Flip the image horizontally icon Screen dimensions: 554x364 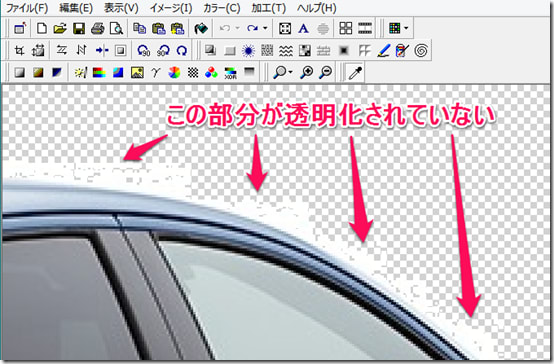pos(62,51)
